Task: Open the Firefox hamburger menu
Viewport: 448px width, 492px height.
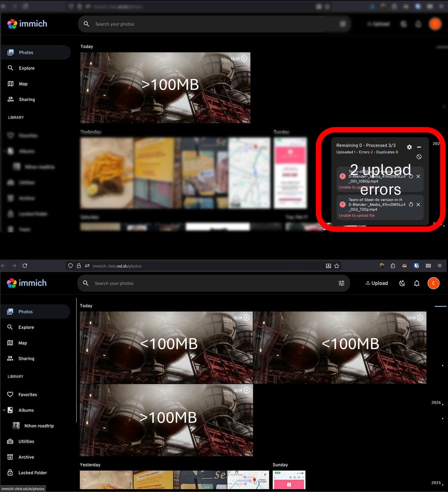Action: coord(439,266)
